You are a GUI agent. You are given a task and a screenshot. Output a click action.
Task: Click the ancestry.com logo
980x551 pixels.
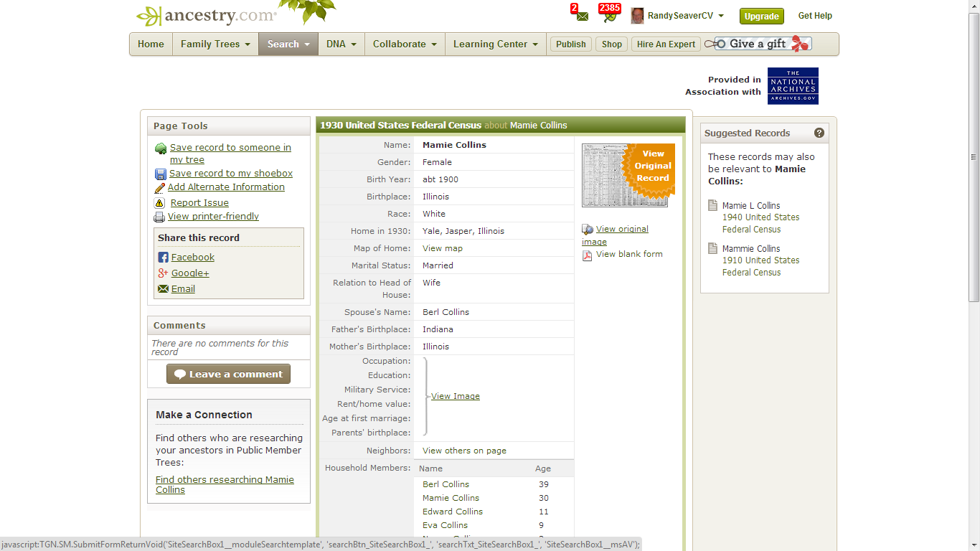click(x=207, y=16)
